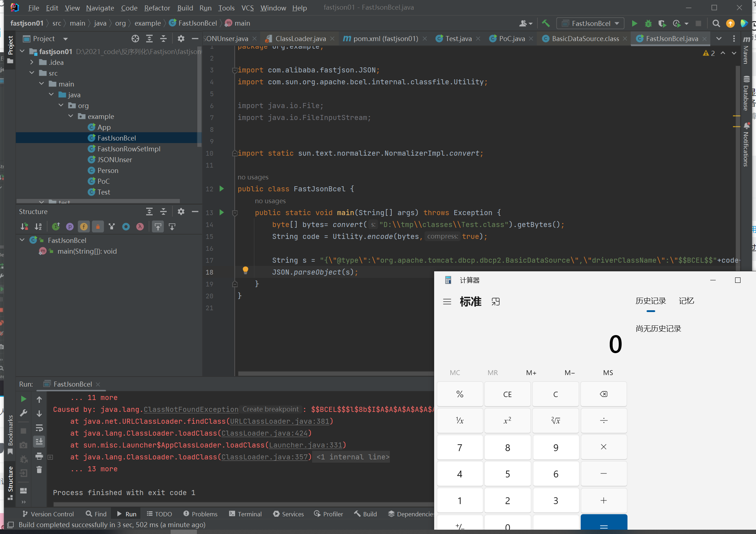
Task: Toggle soft-wrap in Run console
Action: click(x=39, y=428)
